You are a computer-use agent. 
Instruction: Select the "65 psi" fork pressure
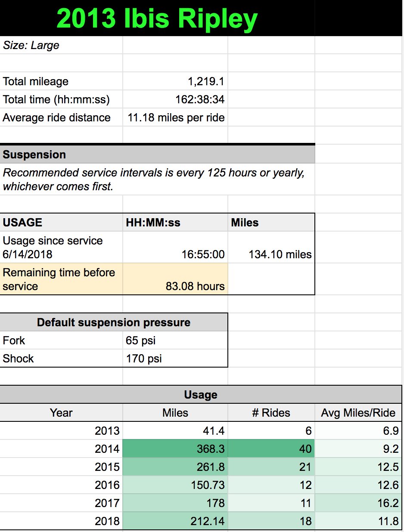[175, 340]
